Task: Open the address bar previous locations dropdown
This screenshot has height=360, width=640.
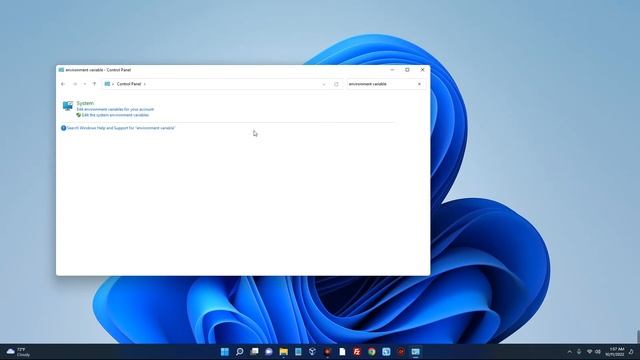Action: point(324,84)
